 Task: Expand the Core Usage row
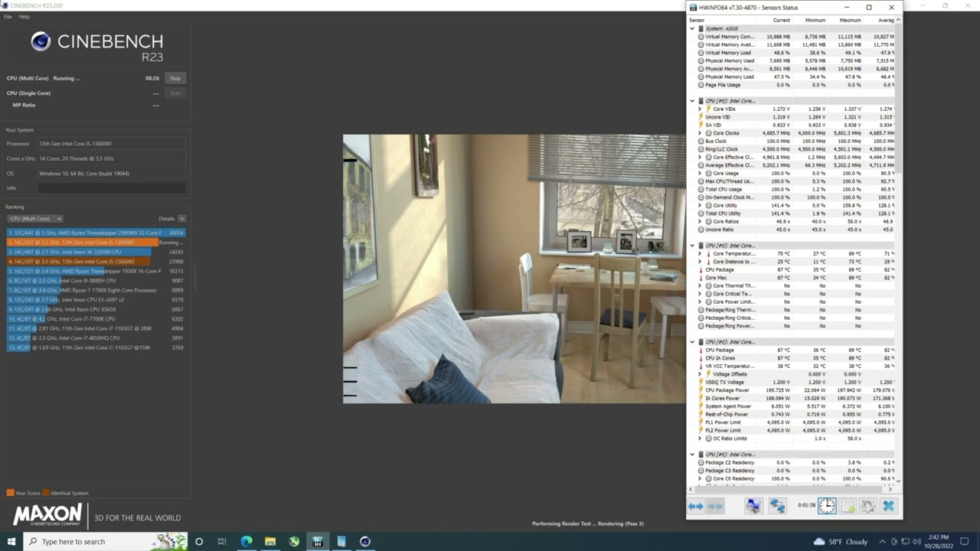click(x=700, y=173)
